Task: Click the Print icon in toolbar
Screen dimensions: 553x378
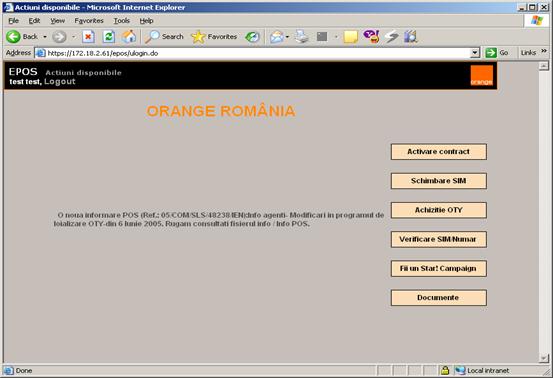Action: click(x=302, y=36)
